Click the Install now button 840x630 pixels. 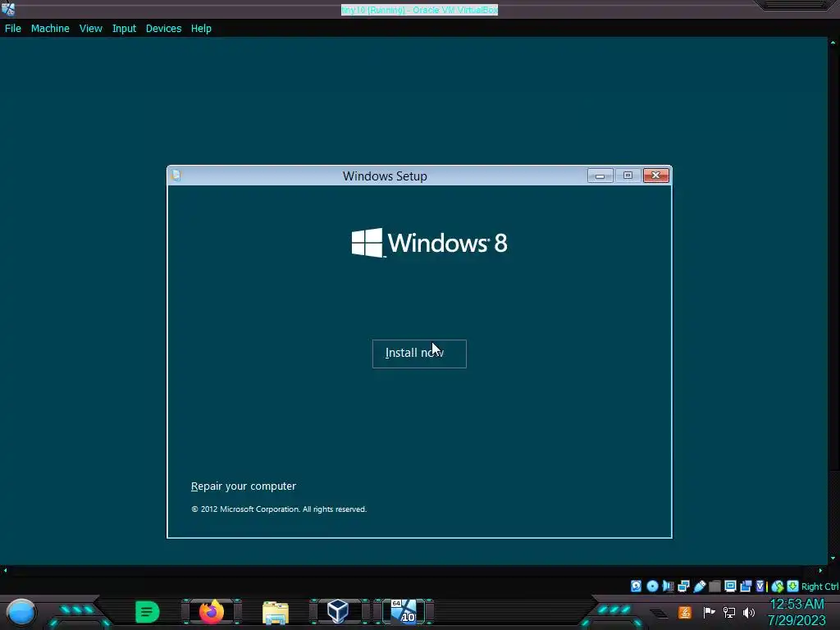[419, 354]
